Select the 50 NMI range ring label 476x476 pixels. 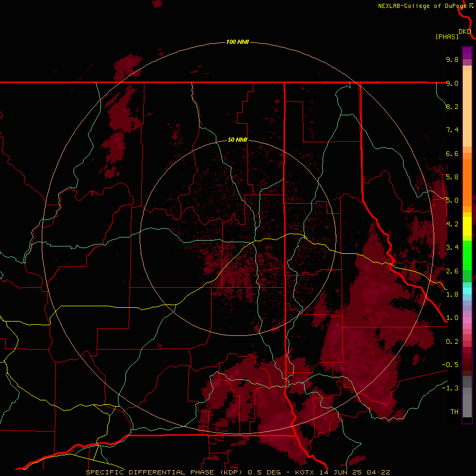point(237,140)
